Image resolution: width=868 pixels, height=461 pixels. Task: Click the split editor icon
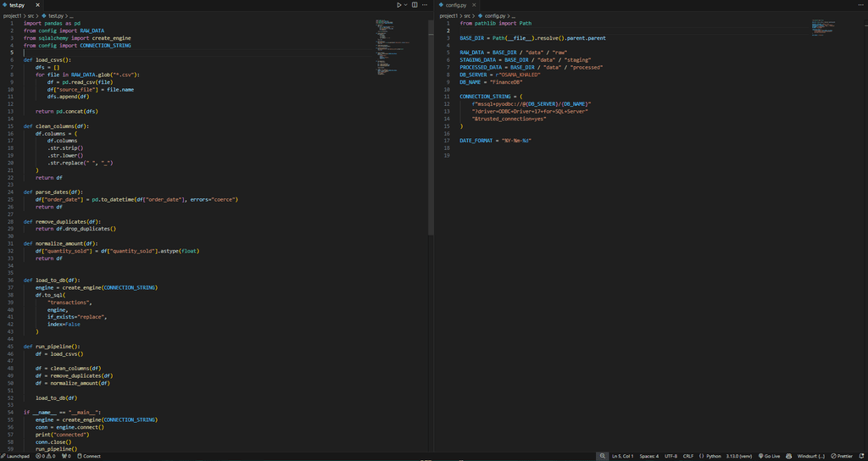click(x=415, y=5)
